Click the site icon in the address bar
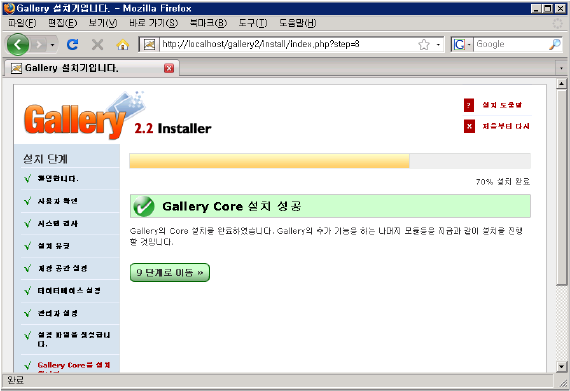The width and height of the screenshot is (570, 391). [x=149, y=45]
